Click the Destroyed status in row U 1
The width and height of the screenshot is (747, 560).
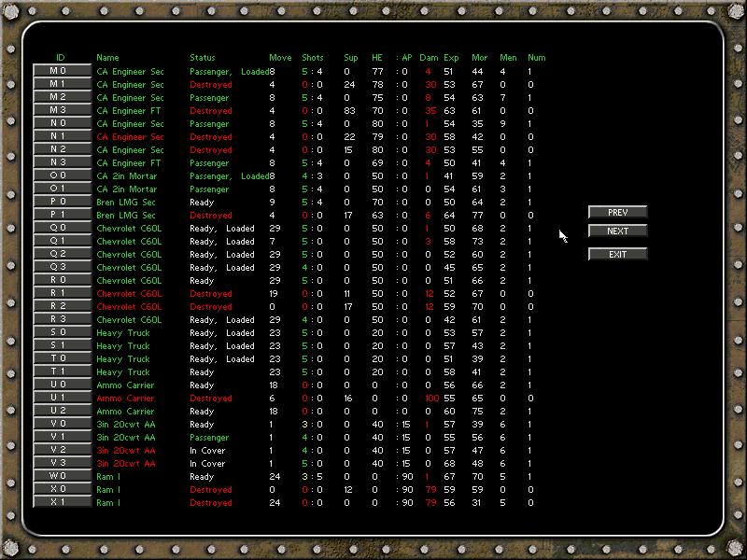pyautogui.click(x=211, y=399)
